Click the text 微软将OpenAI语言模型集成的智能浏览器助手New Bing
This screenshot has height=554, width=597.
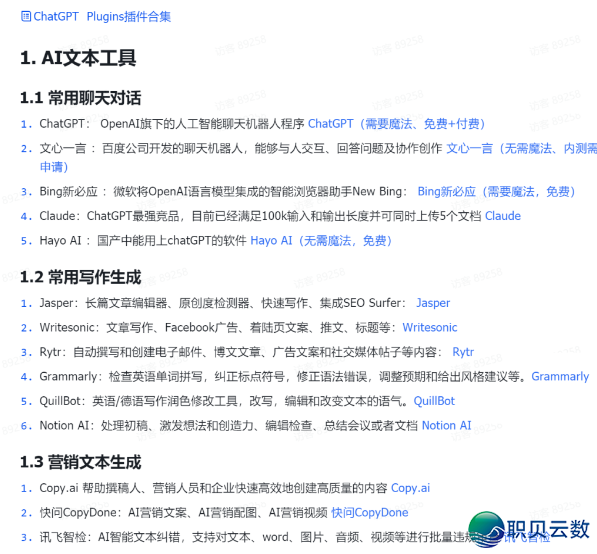click(x=257, y=192)
